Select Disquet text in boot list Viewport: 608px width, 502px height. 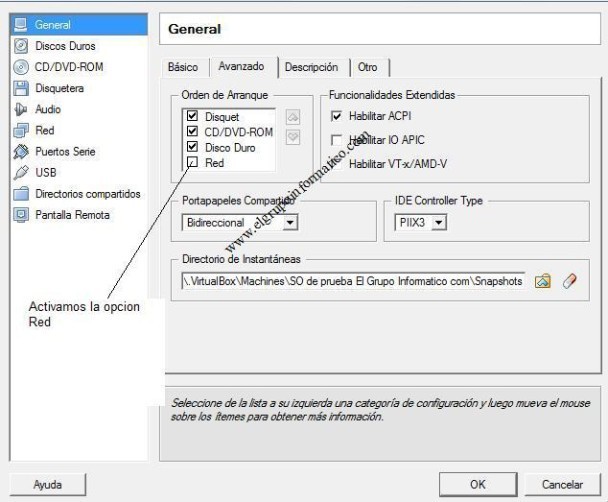click(x=222, y=117)
